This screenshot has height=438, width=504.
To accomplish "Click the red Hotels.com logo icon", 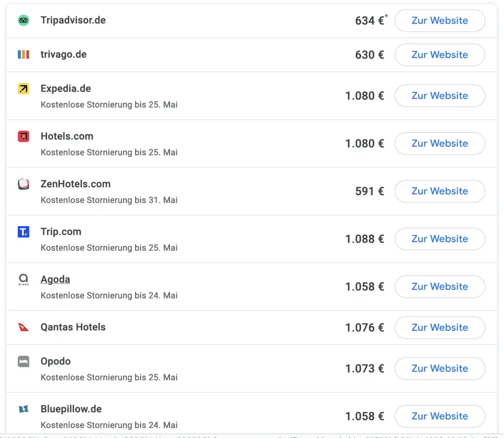I will coord(23,136).
